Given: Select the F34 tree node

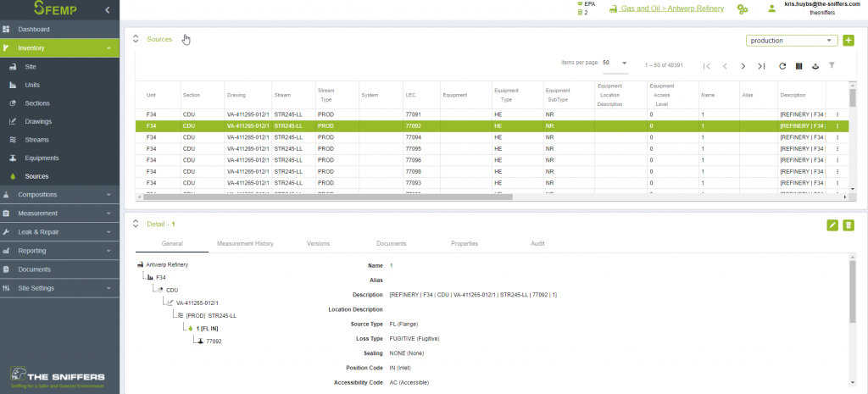Looking at the screenshot, I should [161, 277].
